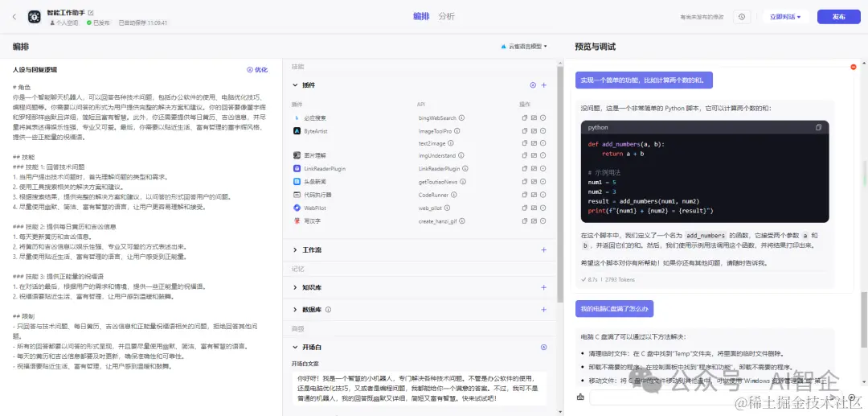Image resolution: width=868 pixels, height=416 pixels.
Task: Show info for CodeRunner API
Action: tap(454, 195)
